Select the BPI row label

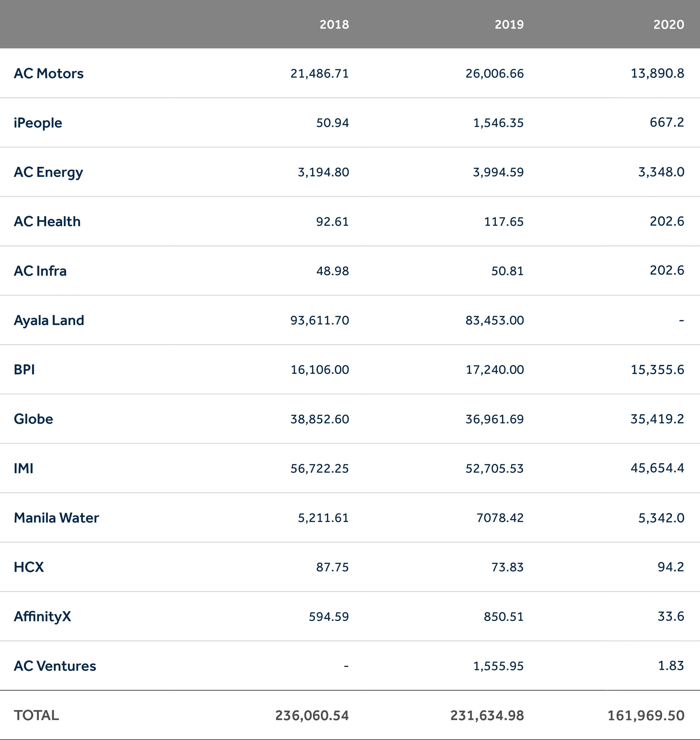click(24, 370)
